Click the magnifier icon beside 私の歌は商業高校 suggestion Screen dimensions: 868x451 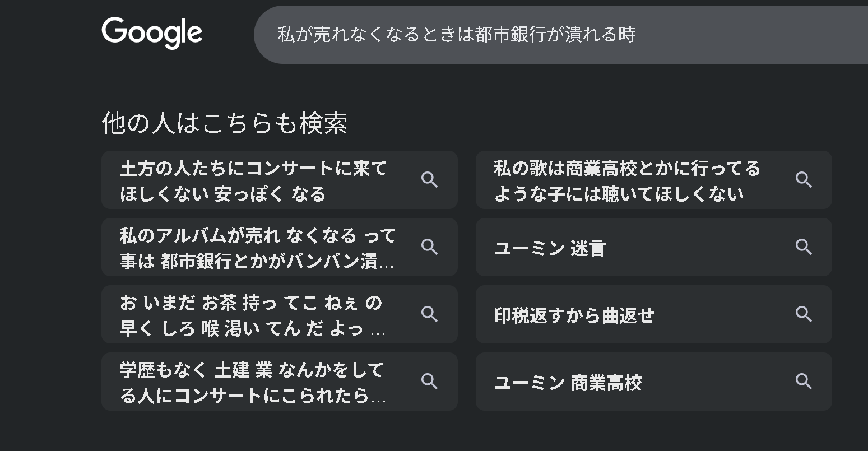[804, 180]
